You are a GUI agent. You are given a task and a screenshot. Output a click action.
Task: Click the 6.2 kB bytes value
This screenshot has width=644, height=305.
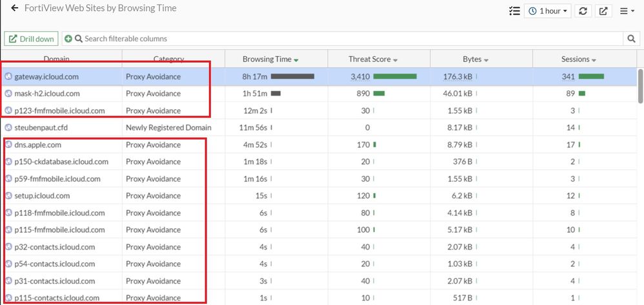click(x=461, y=196)
